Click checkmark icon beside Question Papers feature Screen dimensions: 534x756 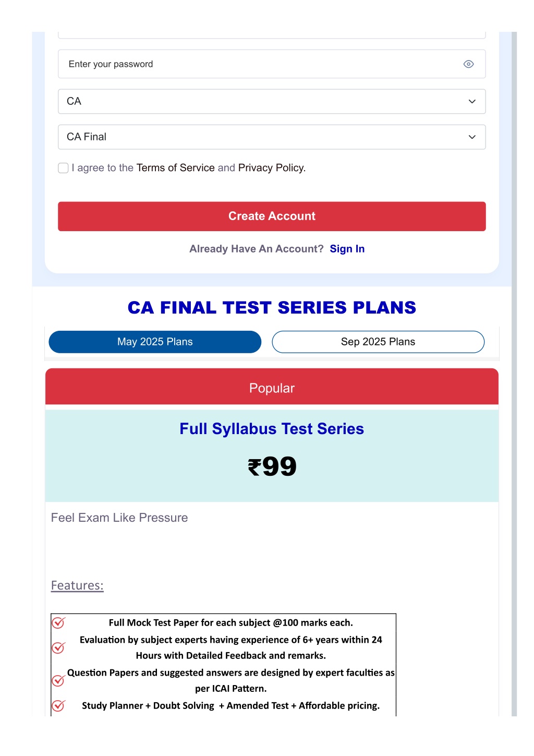tap(58, 680)
